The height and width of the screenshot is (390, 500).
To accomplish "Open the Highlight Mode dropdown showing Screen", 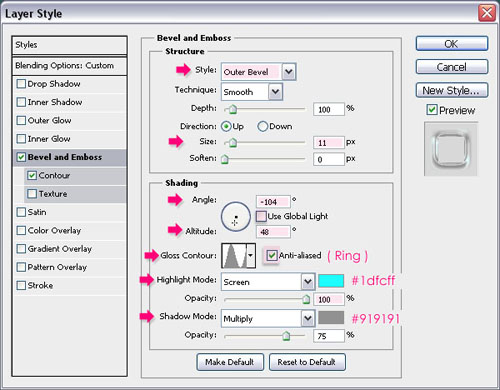I will click(x=268, y=282).
